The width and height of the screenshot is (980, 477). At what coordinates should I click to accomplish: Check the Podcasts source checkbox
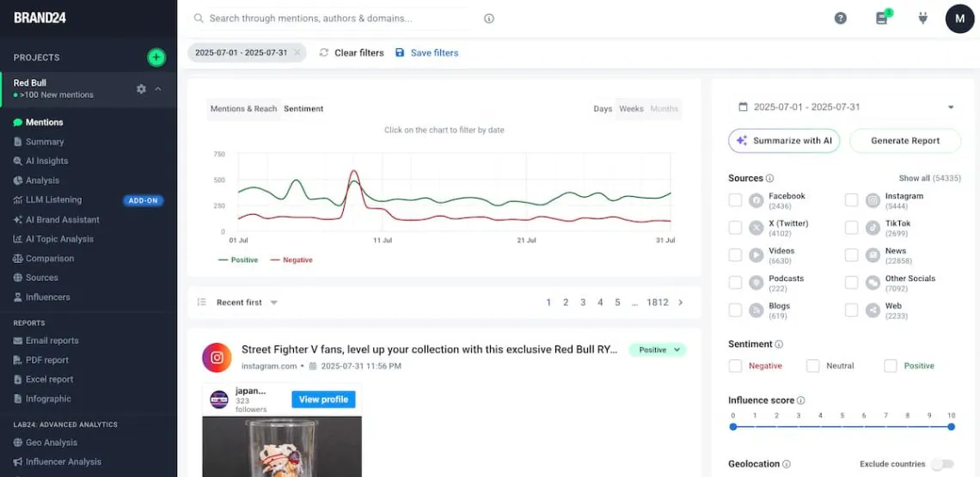(x=736, y=283)
